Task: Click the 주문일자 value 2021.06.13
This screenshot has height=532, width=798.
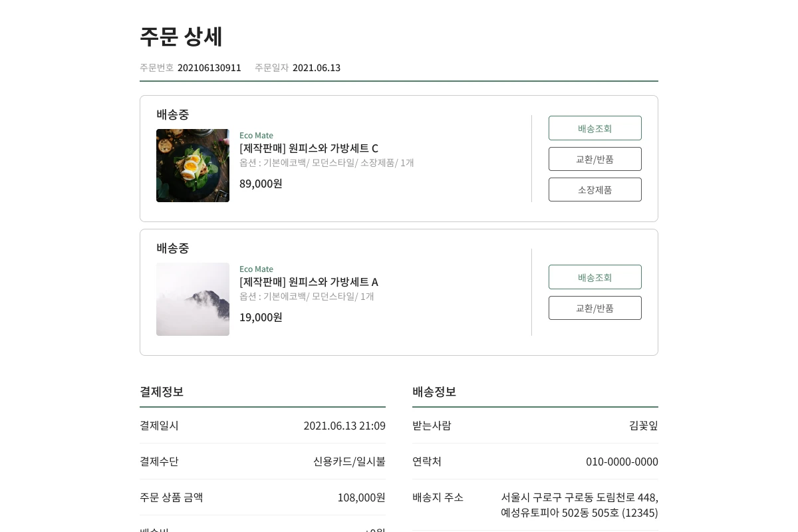Action: [317, 68]
